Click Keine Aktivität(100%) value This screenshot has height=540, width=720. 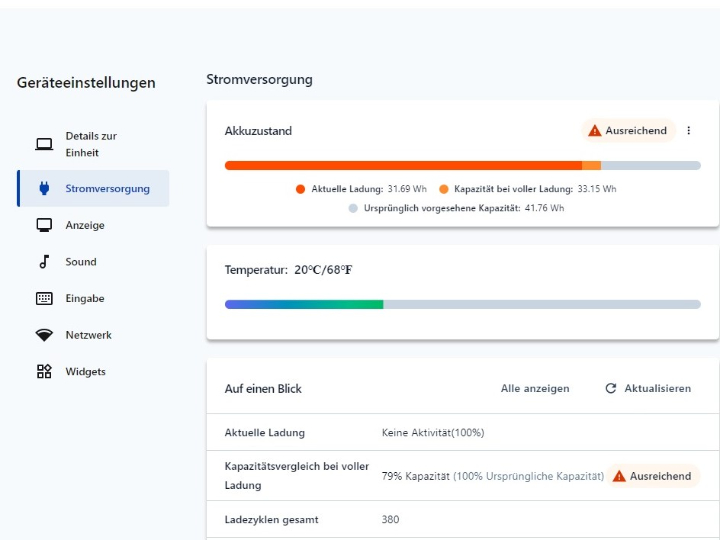coord(433,433)
